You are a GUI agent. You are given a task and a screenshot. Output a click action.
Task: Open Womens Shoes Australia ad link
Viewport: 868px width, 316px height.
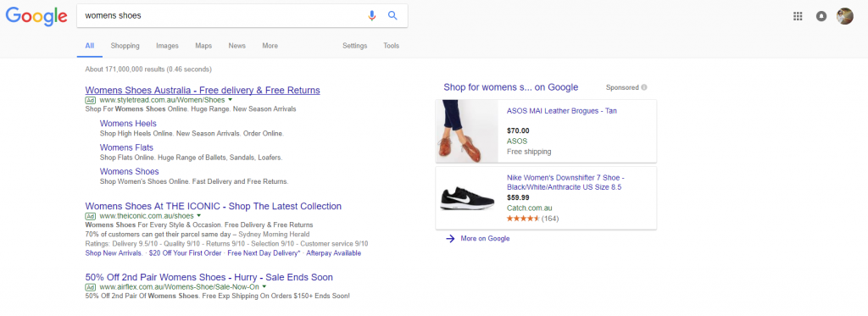pyautogui.click(x=203, y=90)
